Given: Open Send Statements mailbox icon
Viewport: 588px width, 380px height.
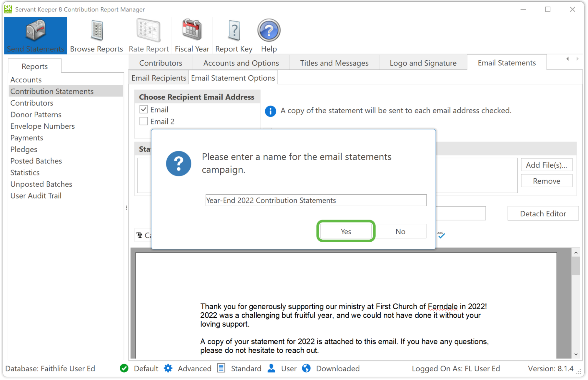Looking at the screenshot, I should point(35,30).
